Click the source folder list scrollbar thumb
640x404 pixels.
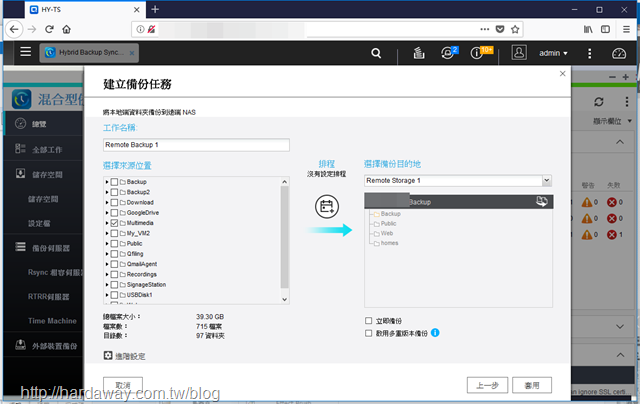[x=284, y=238]
